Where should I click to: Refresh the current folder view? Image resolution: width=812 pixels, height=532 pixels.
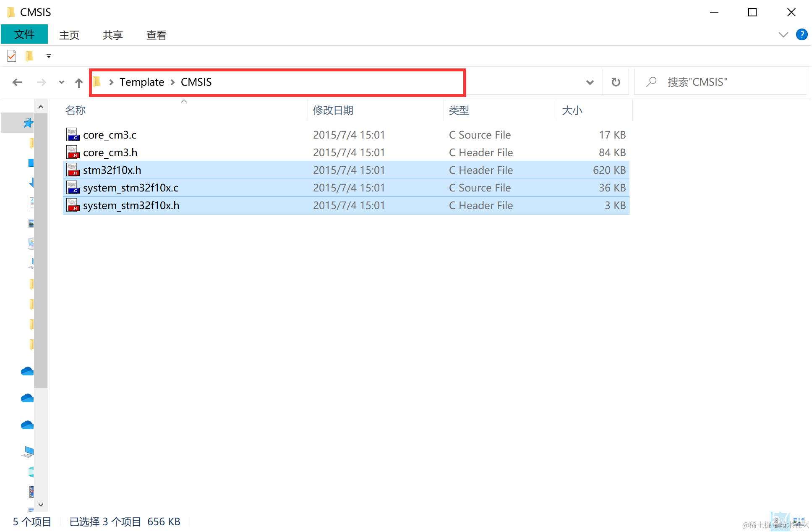(616, 82)
